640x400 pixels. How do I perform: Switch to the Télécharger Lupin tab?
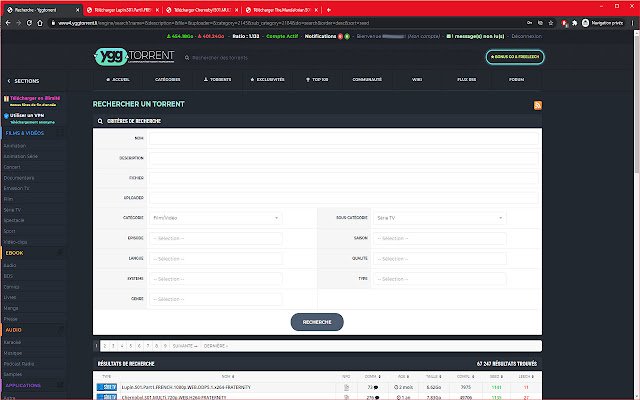click(x=123, y=10)
